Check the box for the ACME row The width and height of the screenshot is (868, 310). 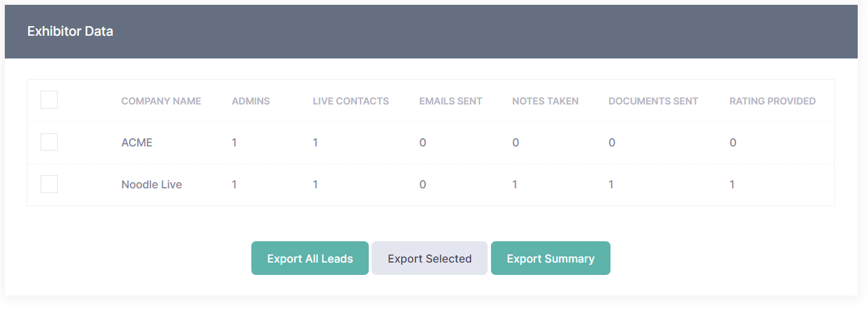[49, 142]
